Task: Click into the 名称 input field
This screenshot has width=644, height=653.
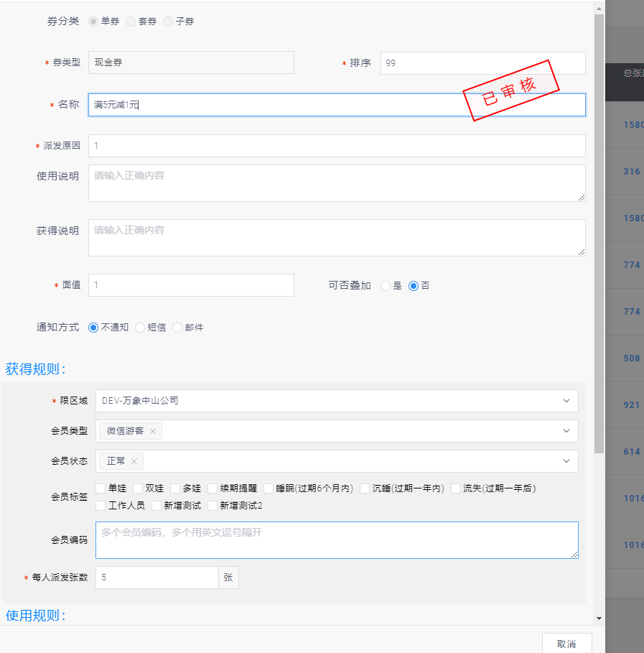Action: (337, 105)
